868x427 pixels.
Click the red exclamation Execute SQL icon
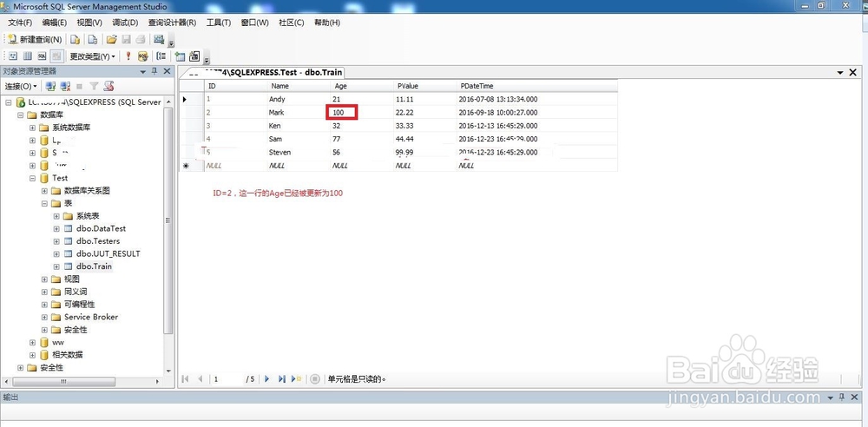pos(128,56)
